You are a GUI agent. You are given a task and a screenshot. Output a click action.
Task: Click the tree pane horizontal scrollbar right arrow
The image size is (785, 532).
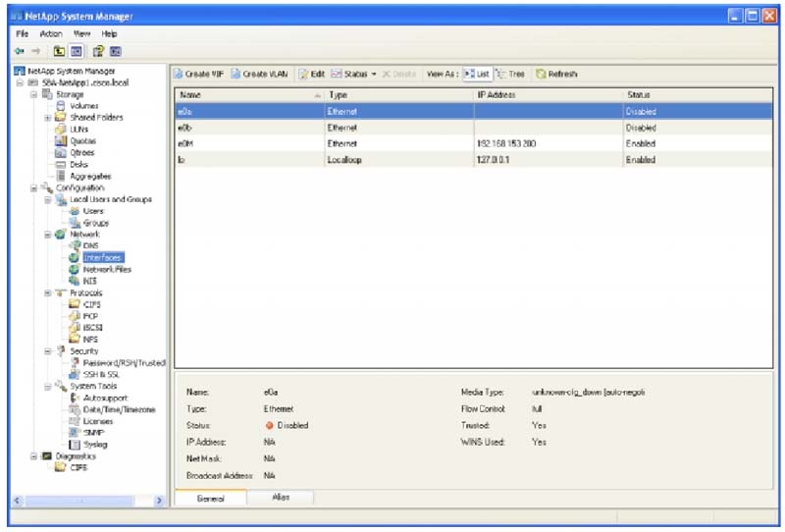(160, 501)
